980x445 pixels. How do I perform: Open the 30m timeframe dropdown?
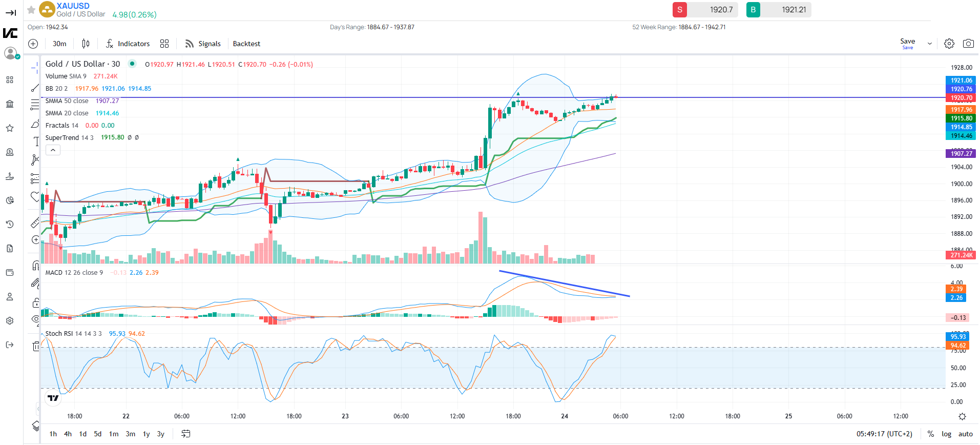[59, 44]
